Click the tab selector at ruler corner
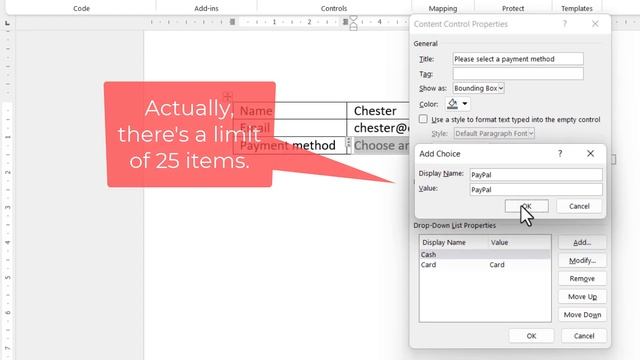 [7, 23]
